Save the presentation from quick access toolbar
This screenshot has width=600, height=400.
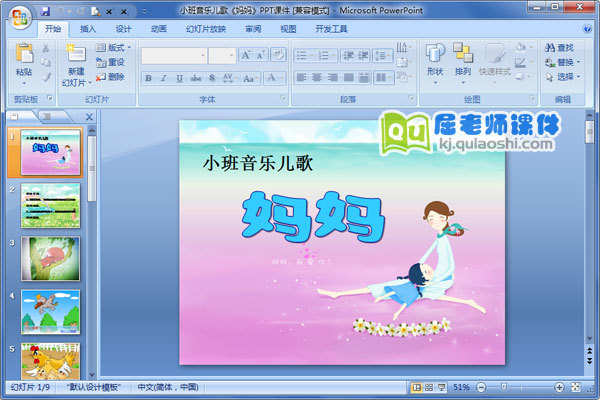45,11
